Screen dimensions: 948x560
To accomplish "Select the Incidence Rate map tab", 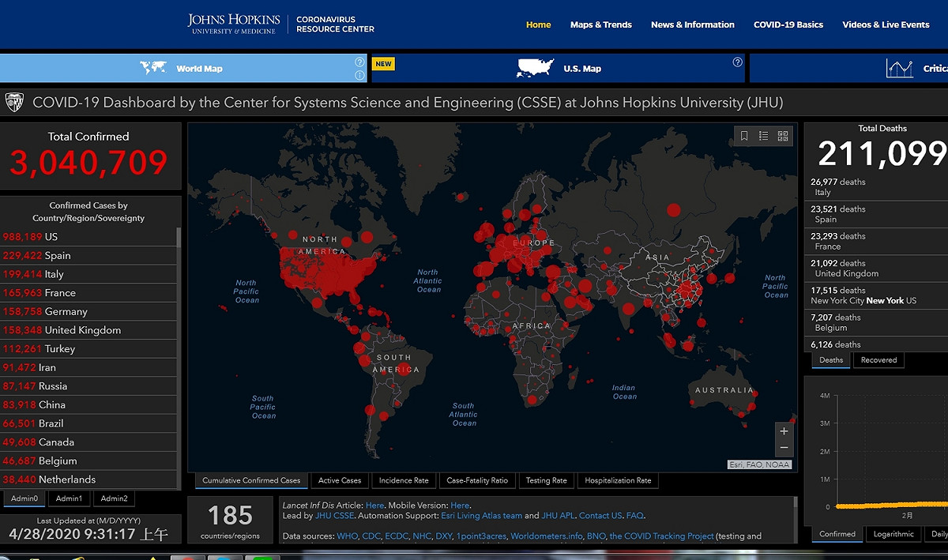I will (x=404, y=480).
